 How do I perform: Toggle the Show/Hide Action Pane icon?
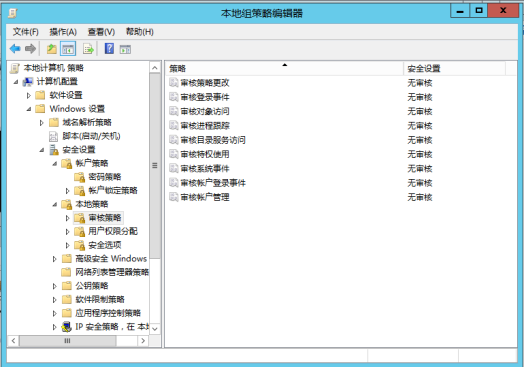[x=125, y=49]
